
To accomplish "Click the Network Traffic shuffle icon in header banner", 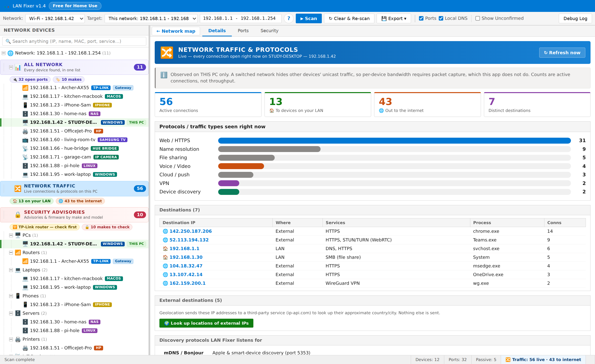I will pyautogui.click(x=167, y=52).
